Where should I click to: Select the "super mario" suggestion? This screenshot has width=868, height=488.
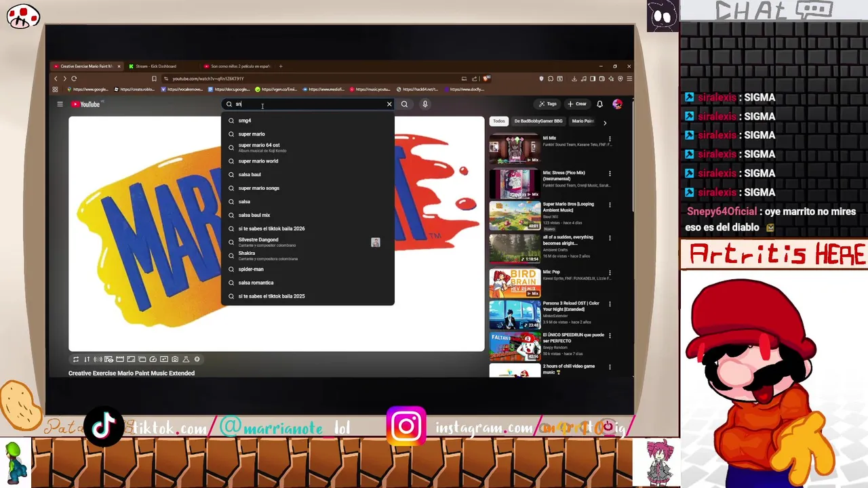[x=307, y=134]
